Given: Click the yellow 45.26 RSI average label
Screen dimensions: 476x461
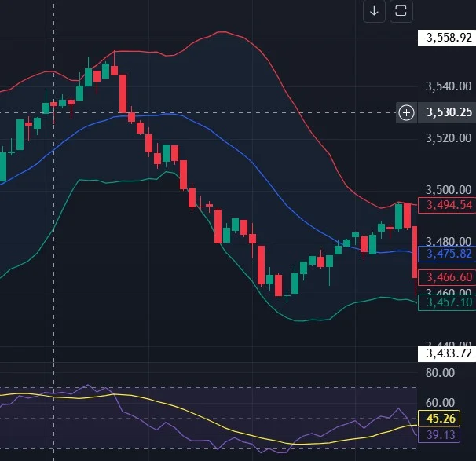Looking at the screenshot, I should 439,419.
